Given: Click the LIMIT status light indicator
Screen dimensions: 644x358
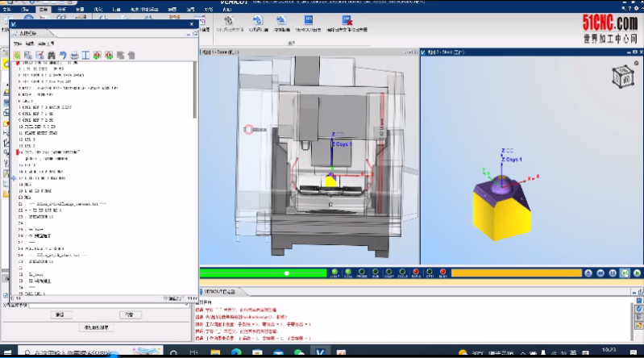Looking at the screenshot, I should tap(334, 273).
